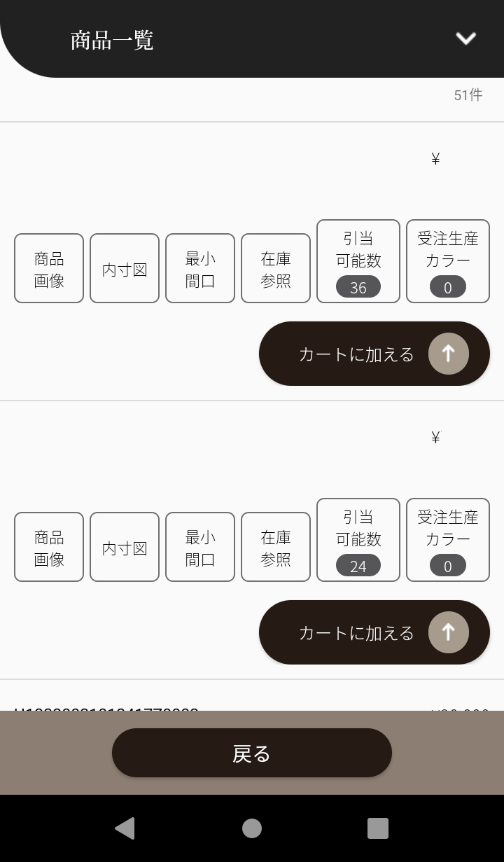
Task: Open 商品画像 for first product
Action: point(49,268)
